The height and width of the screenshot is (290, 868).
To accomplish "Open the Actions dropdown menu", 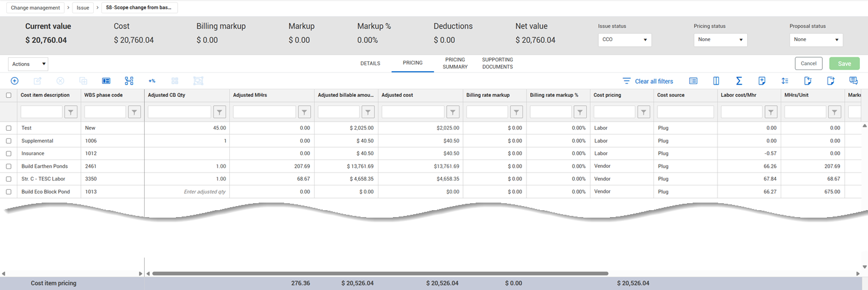I will (x=28, y=64).
